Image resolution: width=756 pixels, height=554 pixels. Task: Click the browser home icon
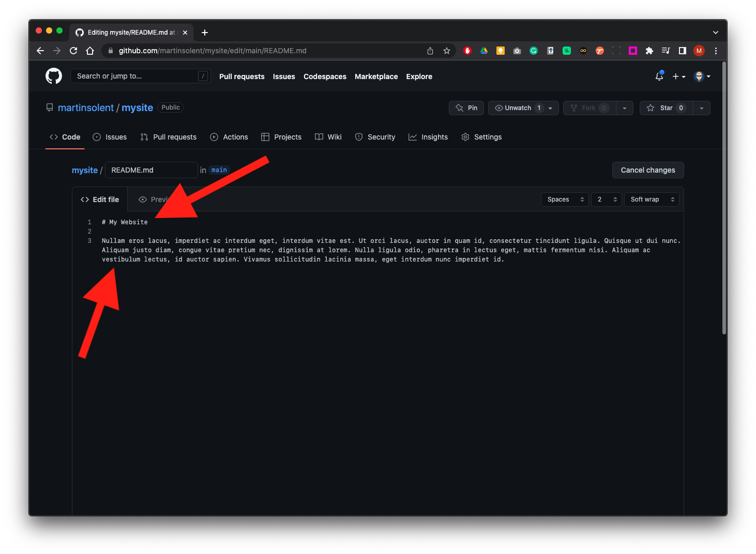[x=90, y=51]
